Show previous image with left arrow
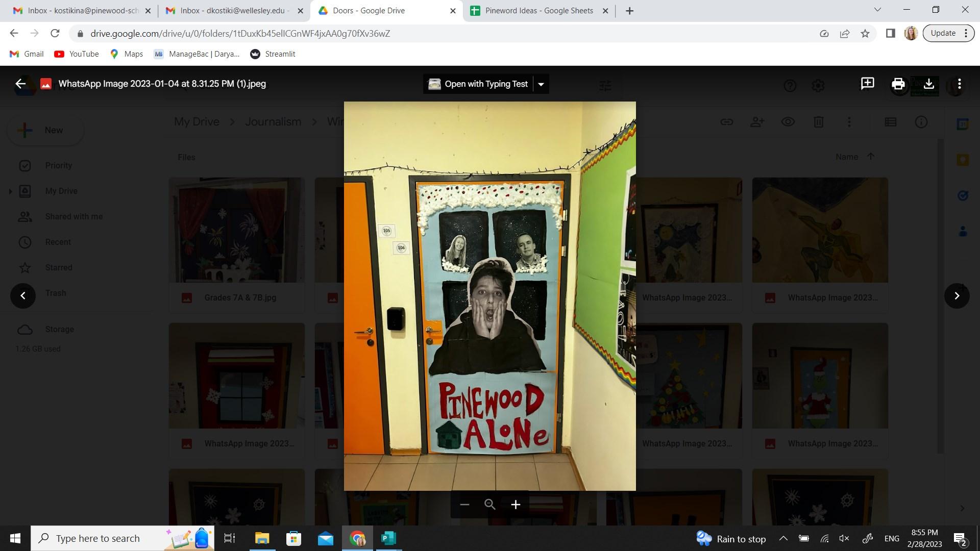The image size is (980, 551). pos(23,296)
